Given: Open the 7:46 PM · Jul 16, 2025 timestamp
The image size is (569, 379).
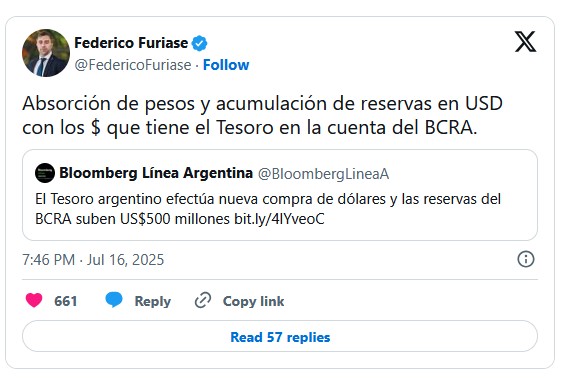Looking at the screenshot, I should [x=93, y=260].
